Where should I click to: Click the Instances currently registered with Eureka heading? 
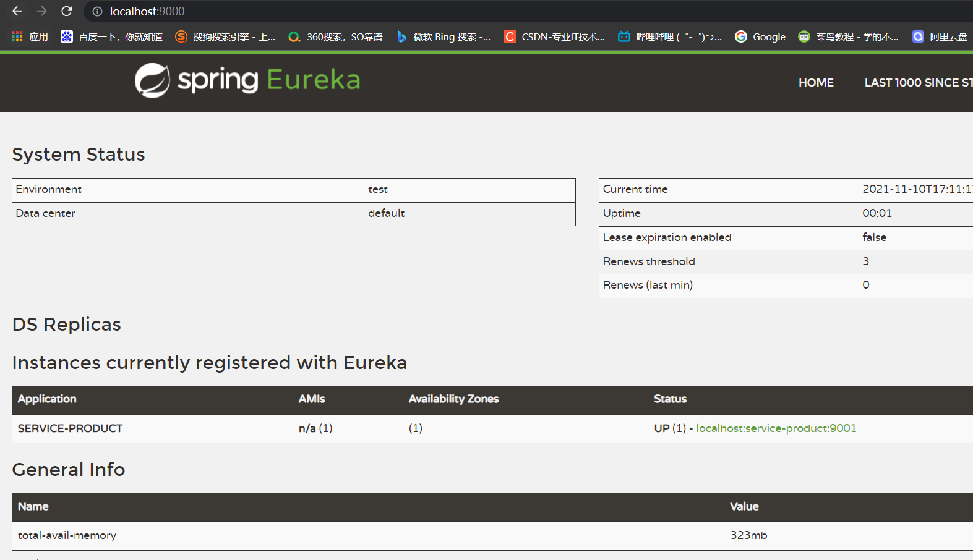[210, 363]
